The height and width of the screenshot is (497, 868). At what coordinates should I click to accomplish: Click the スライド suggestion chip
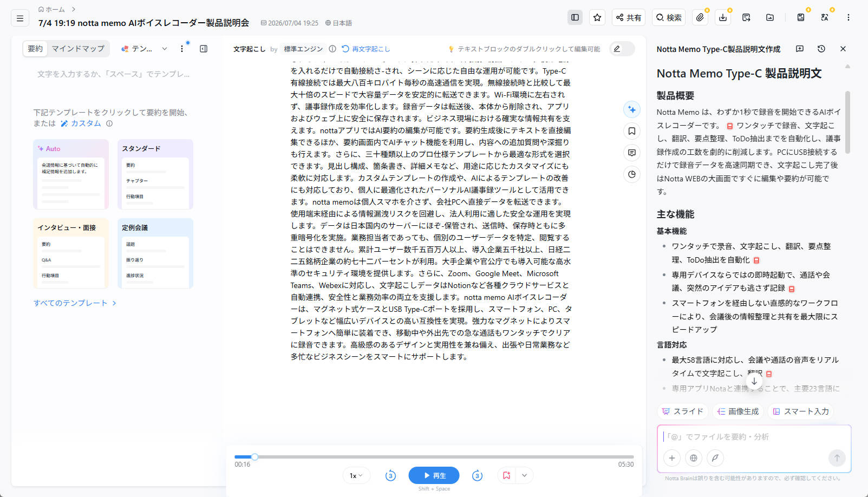tap(683, 411)
